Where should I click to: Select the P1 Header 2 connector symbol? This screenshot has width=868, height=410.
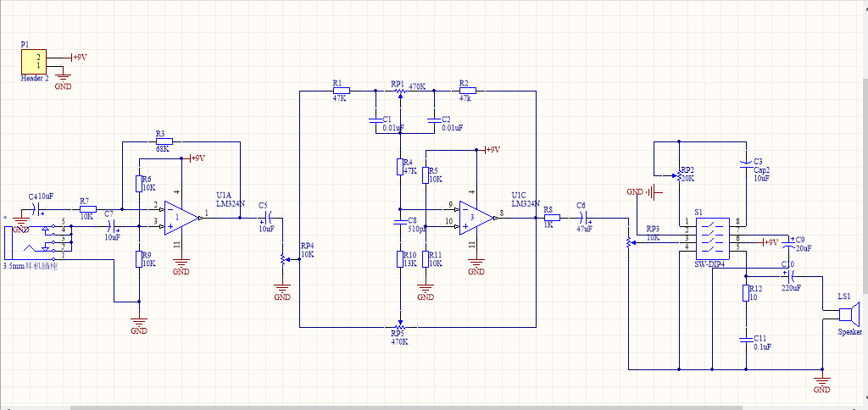(x=34, y=61)
